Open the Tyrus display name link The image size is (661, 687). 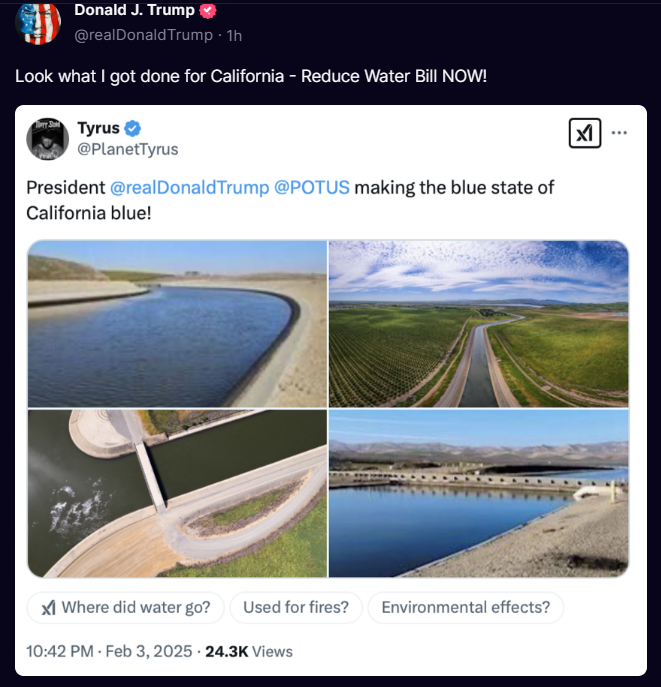click(x=98, y=128)
